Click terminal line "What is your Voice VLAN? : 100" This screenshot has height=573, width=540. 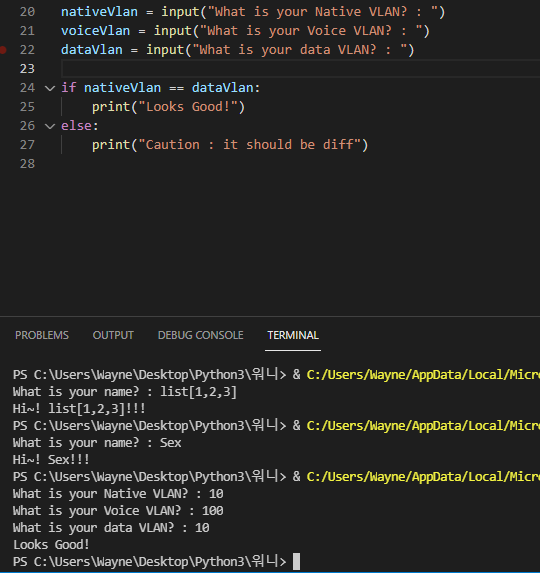[x=118, y=511]
